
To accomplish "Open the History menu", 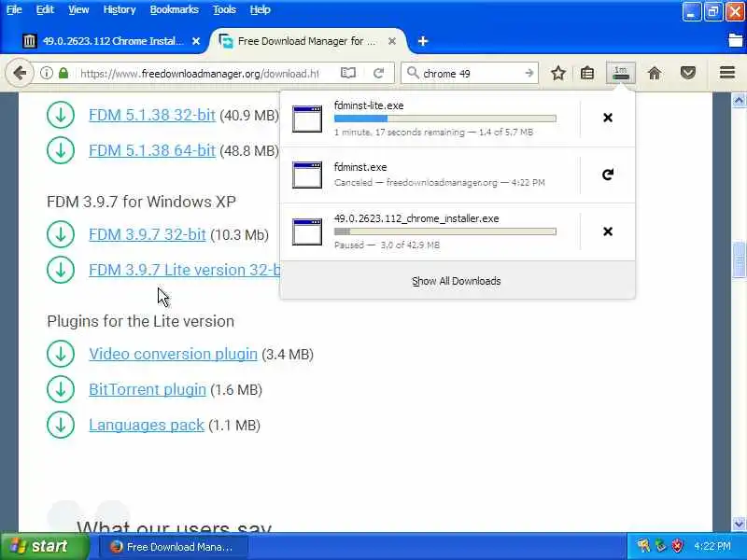I will (x=120, y=9).
